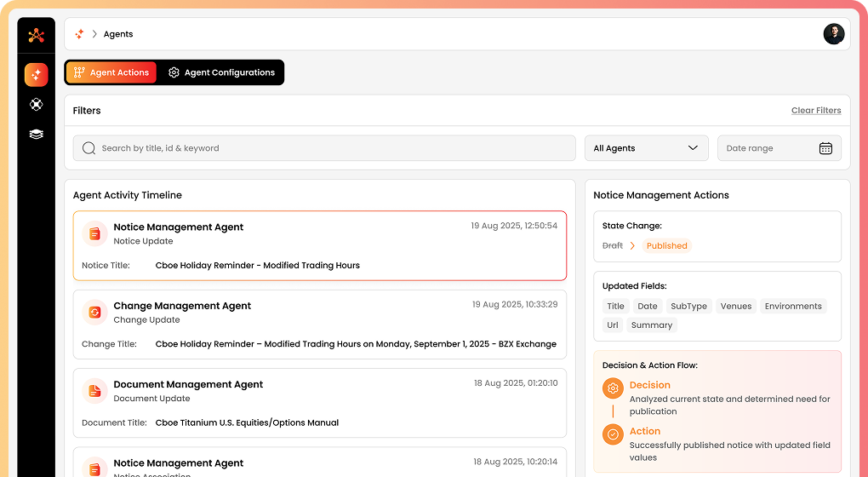Image resolution: width=868 pixels, height=477 pixels.
Task: Click the Agents breadcrumb label
Action: click(x=118, y=34)
